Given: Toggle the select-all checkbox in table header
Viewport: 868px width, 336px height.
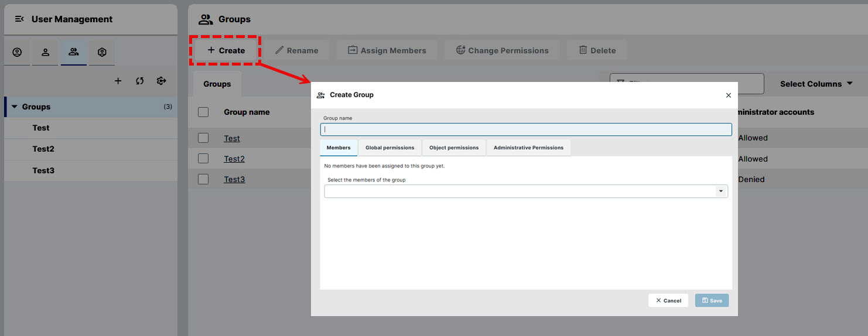Looking at the screenshot, I should pos(203,112).
